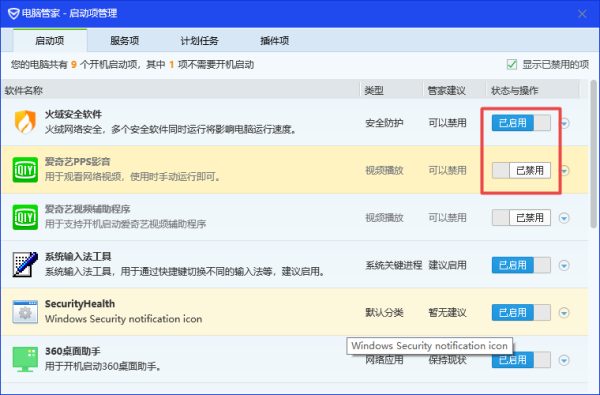Switch to the 启动项 tab
The width and height of the screenshot is (600, 395).
pos(50,40)
